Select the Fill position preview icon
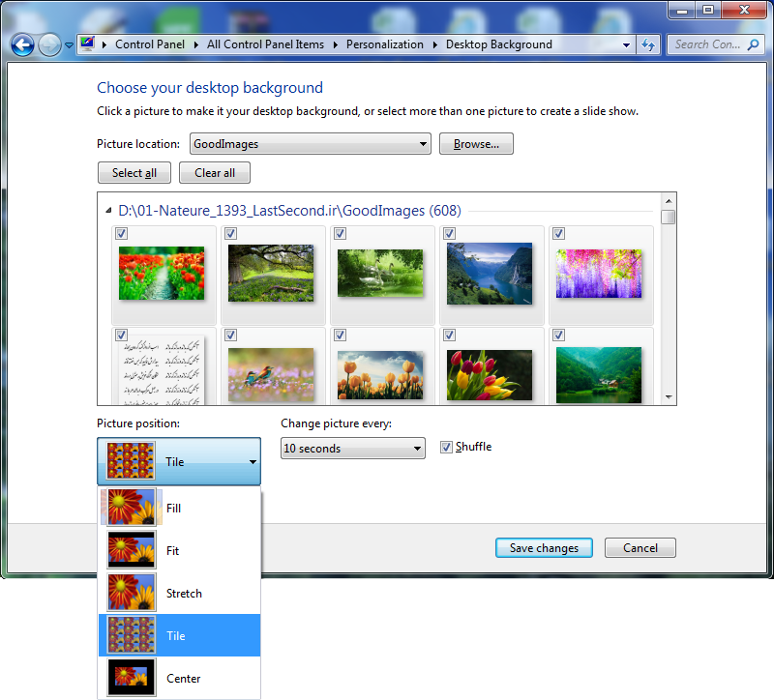Screen dimensions: 774x700 point(132,508)
